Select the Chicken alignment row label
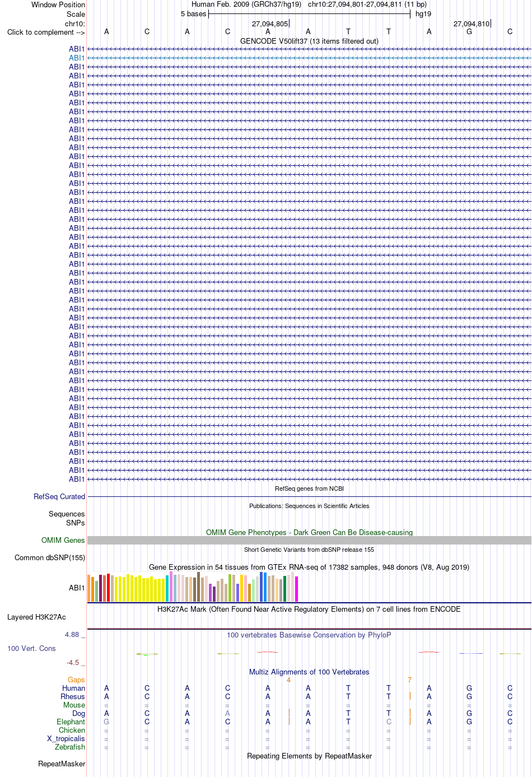This screenshot has width=532, height=777. [x=72, y=730]
